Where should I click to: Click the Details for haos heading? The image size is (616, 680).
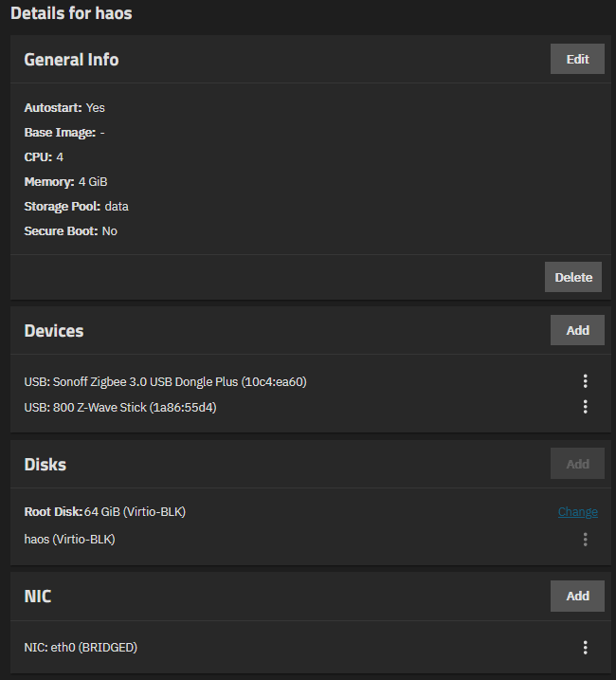click(71, 13)
